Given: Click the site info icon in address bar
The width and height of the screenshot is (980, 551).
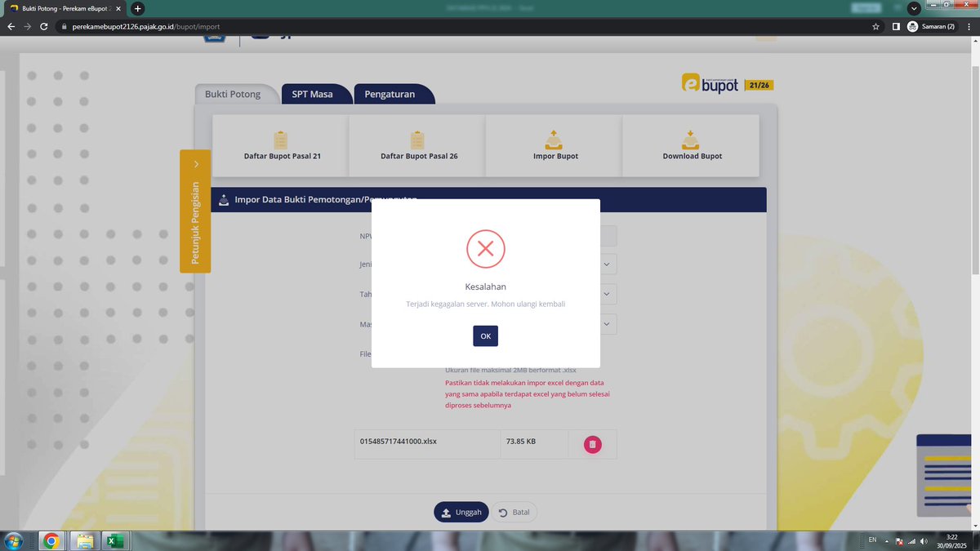Looking at the screenshot, I should click(64, 26).
